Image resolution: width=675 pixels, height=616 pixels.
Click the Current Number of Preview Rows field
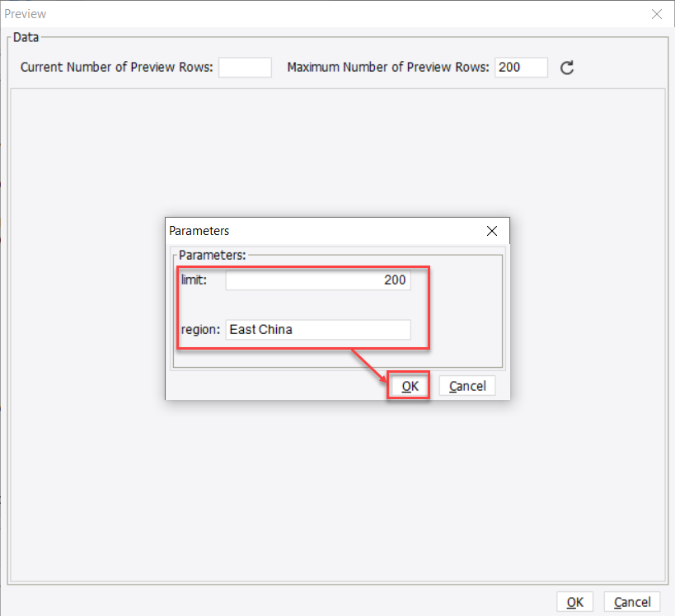245,68
